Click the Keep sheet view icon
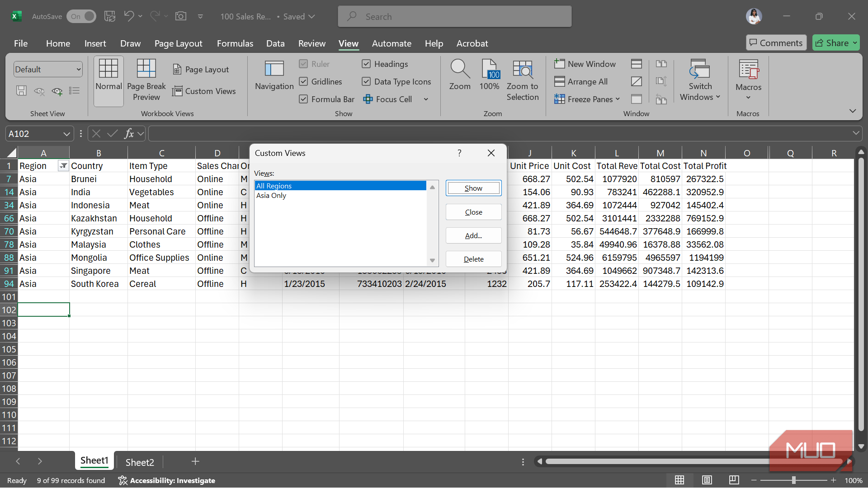The image size is (868, 488). (21, 91)
